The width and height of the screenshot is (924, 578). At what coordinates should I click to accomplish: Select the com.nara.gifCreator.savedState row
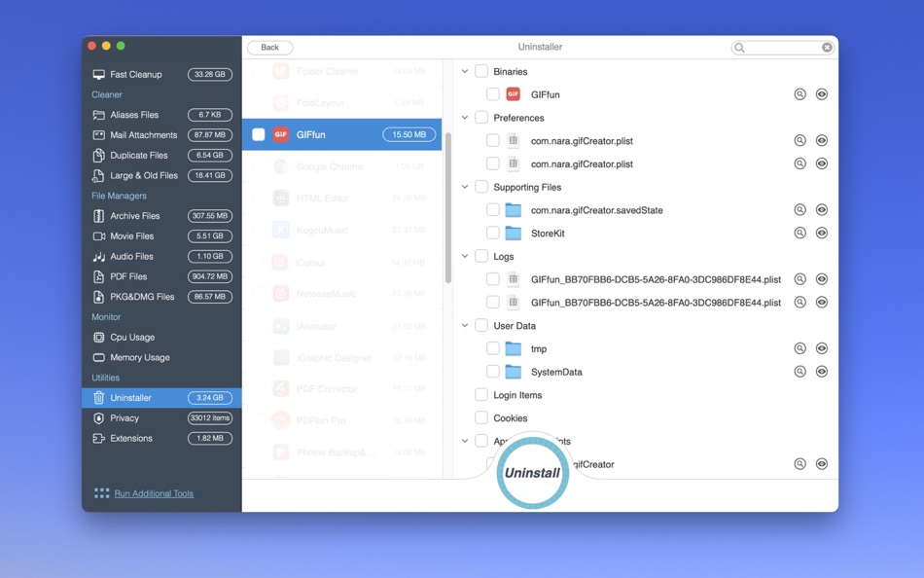click(x=645, y=210)
